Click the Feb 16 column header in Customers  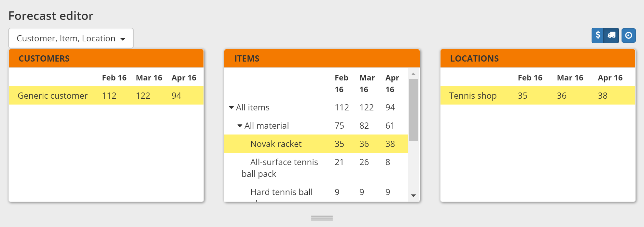[x=114, y=78]
